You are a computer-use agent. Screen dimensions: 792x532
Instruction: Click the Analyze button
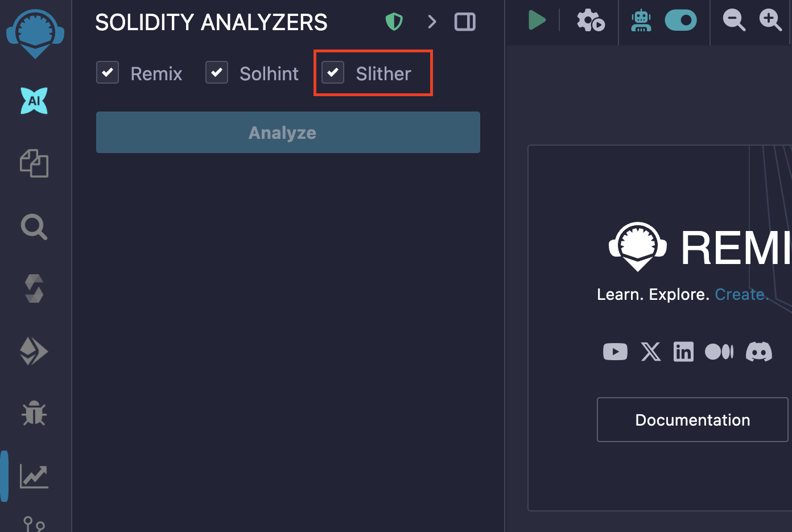point(288,133)
